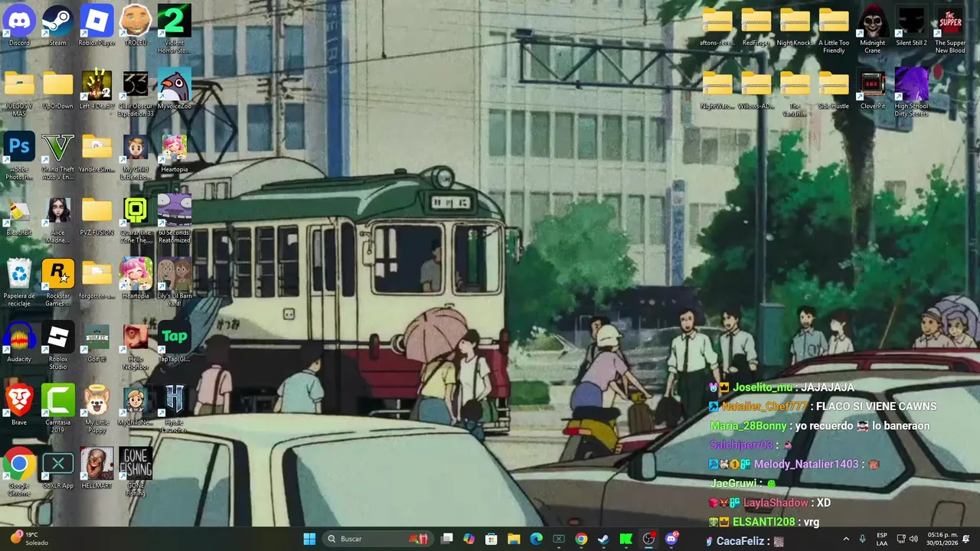Select the CloverPit game shortcut
The height and width of the screenshot is (551, 980).
click(x=872, y=90)
